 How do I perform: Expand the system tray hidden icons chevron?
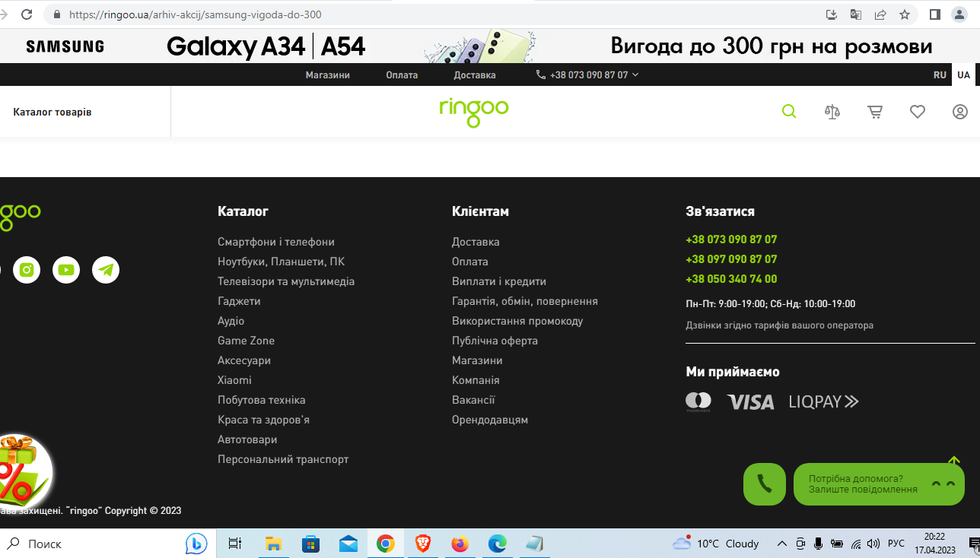(x=781, y=544)
